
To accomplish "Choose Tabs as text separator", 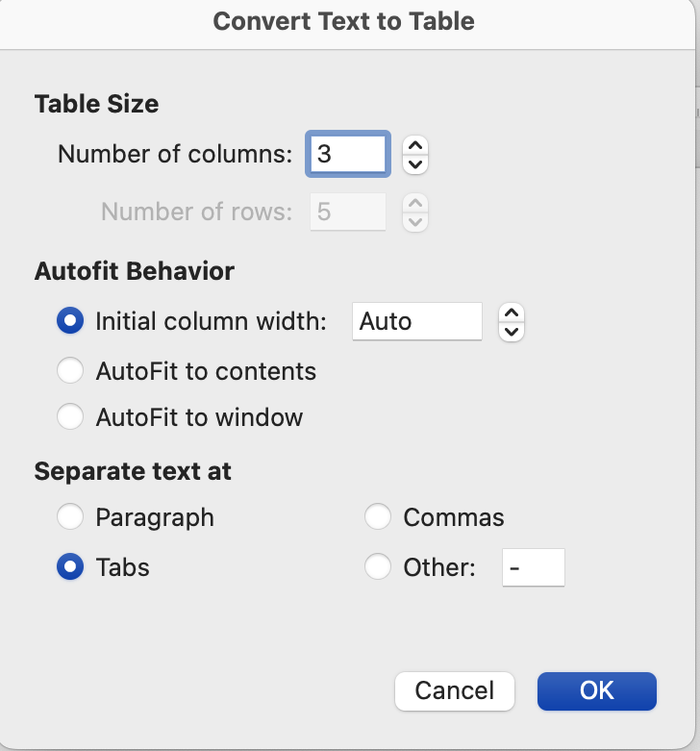I will [x=70, y=566].
